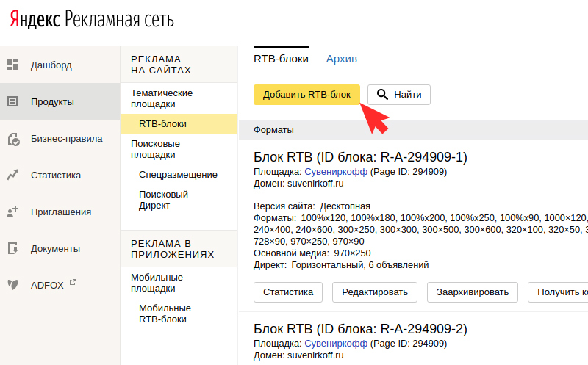The width and height of the screenshot is (588, 365).
Task: Click the Бизнес-правила document check icon
Action: pyautogui.click(x=13, y=139)
